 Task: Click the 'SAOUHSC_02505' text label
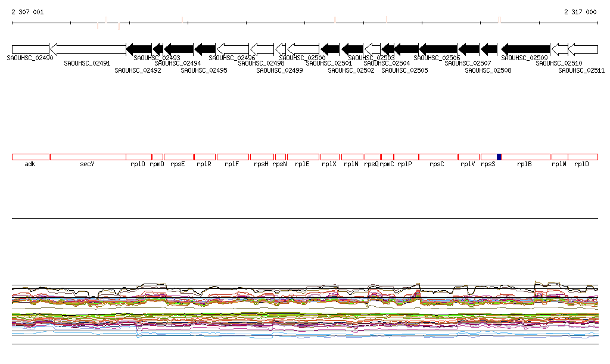404,70
